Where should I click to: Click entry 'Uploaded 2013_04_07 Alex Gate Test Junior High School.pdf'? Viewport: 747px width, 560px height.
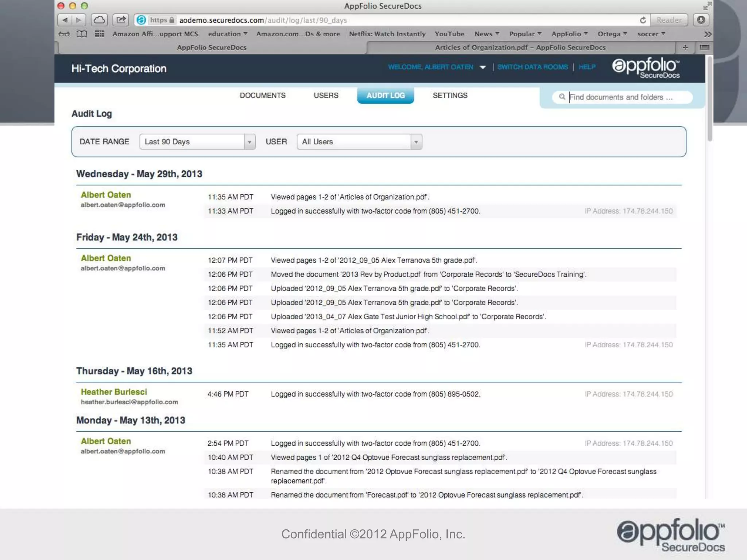click(x=408, y=316)
